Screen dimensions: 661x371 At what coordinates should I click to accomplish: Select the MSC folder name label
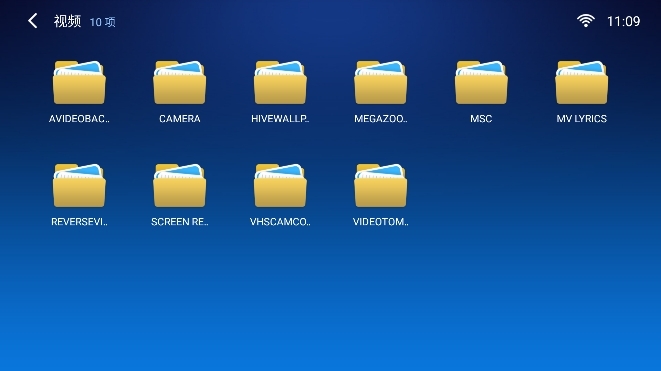[x=481, y=119]
